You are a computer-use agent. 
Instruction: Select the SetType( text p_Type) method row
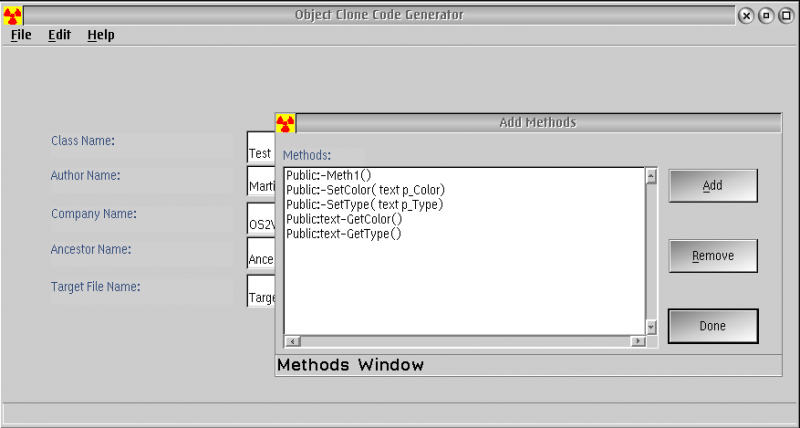point(465,205)
